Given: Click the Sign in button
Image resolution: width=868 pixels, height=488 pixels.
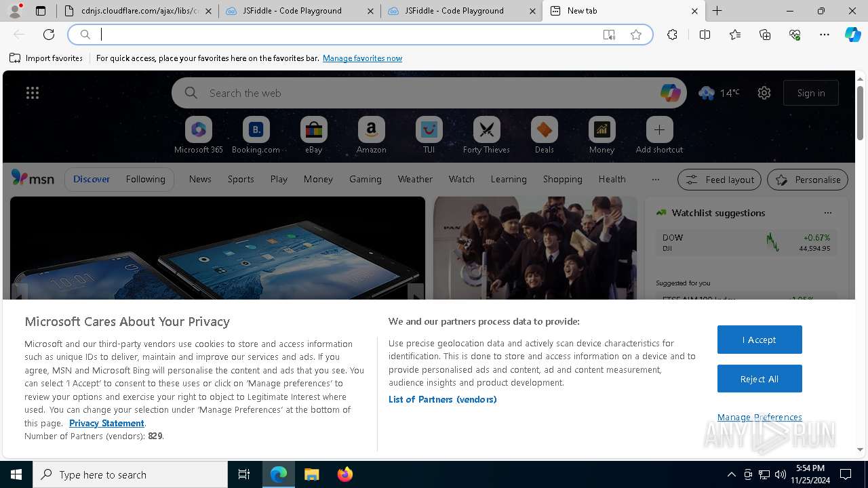Looking at the screenshot, I should (811, 93).
